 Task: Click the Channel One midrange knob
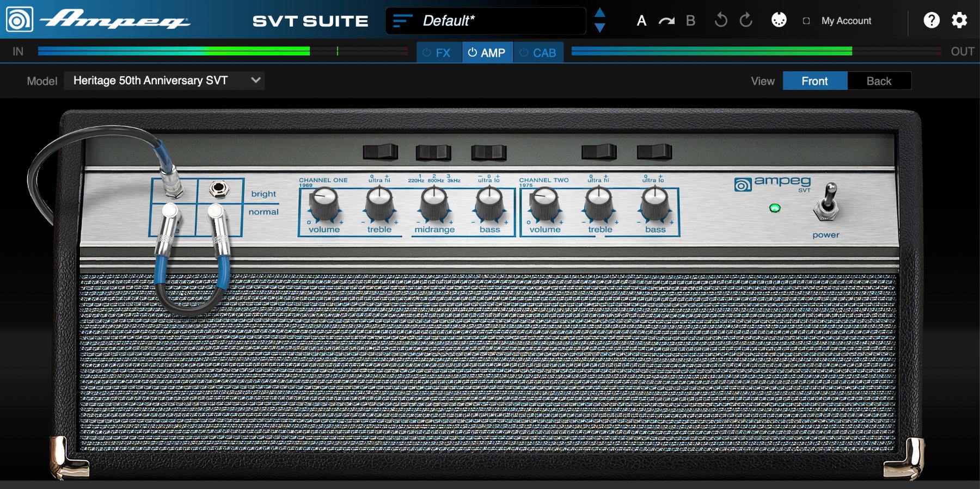pos(434,203)
